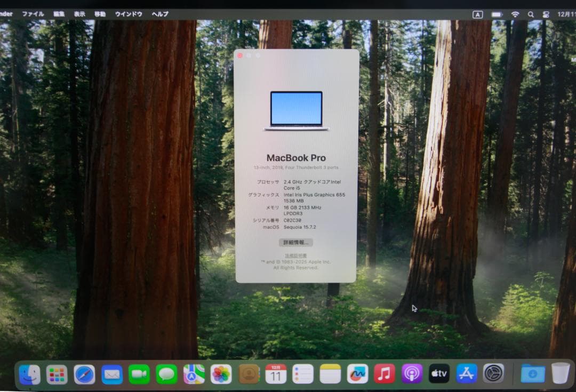This screenshot has width=576, height=392.
Task: Open the Photos app
Action: click(x=220, y=373)
